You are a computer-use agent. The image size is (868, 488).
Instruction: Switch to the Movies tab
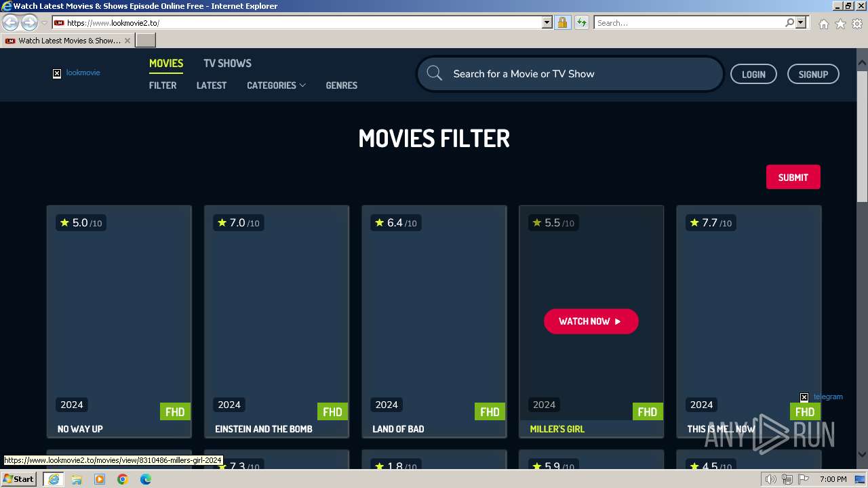(166, 64)
